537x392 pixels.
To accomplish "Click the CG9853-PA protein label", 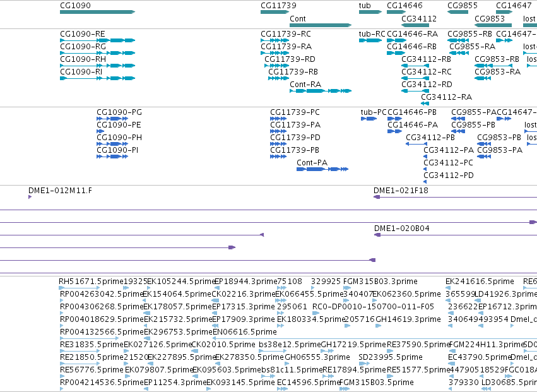I will (x=500, y=150).
